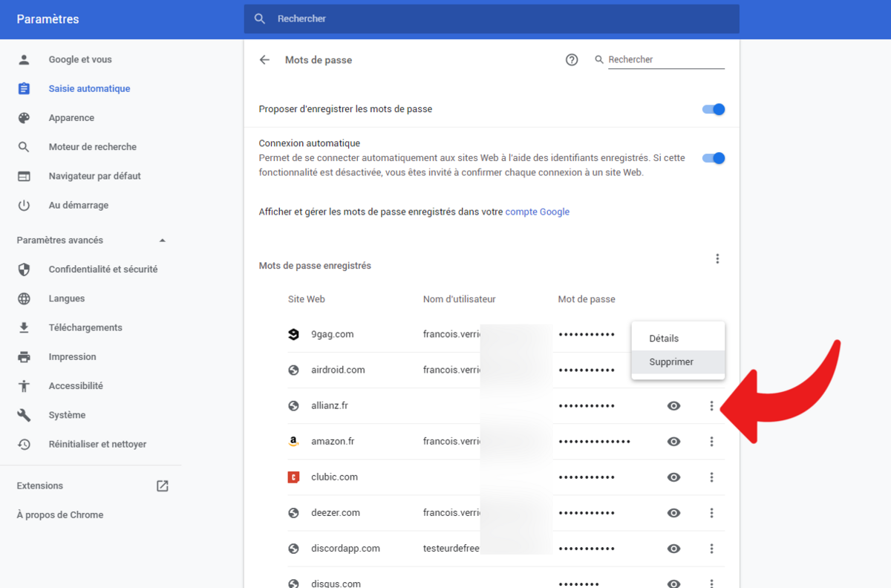891x588 pixels.
Task: Open Navigateur par défaut section
Action: click(x=94, y=176)
